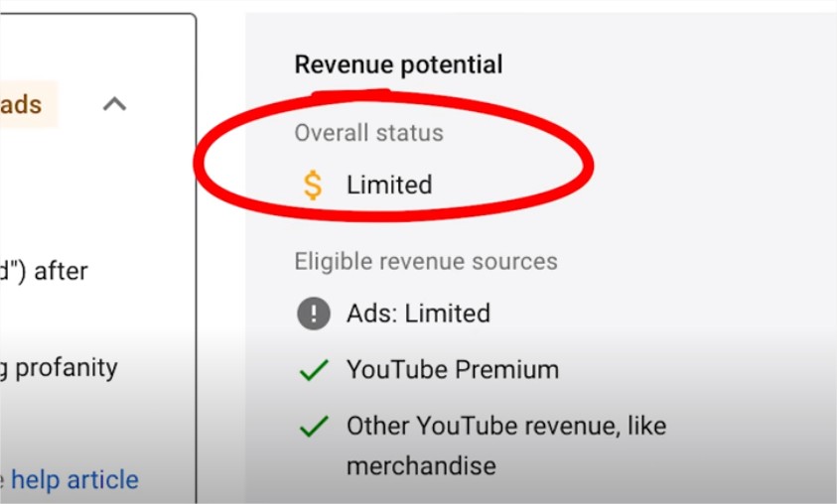Click the exclamation icon beside Ads: Limited

(313, 314)
